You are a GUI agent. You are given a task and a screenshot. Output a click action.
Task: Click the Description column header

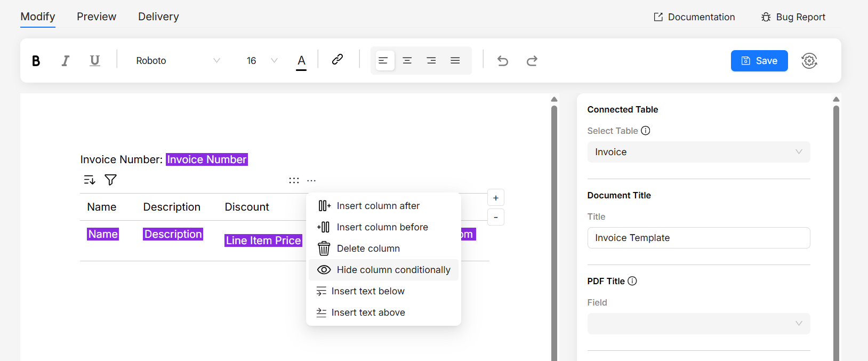pos(172,207)
